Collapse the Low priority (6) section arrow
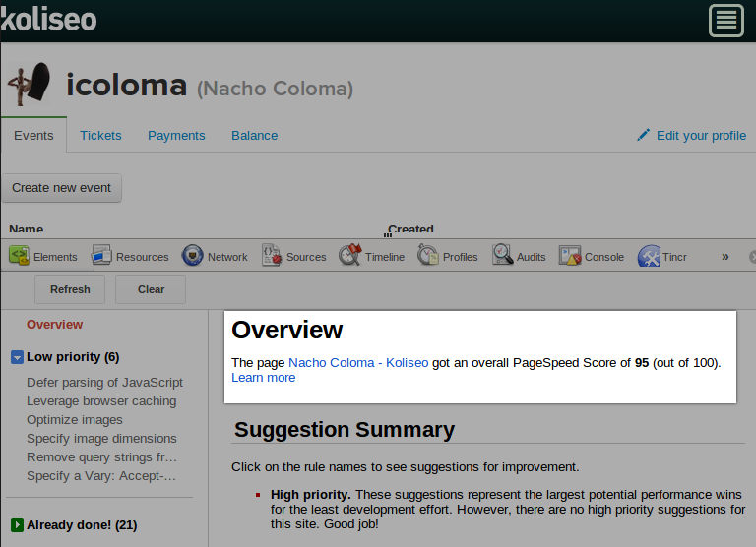The height and width of the screenshot is (547, 756). click(x=17, y=357)
